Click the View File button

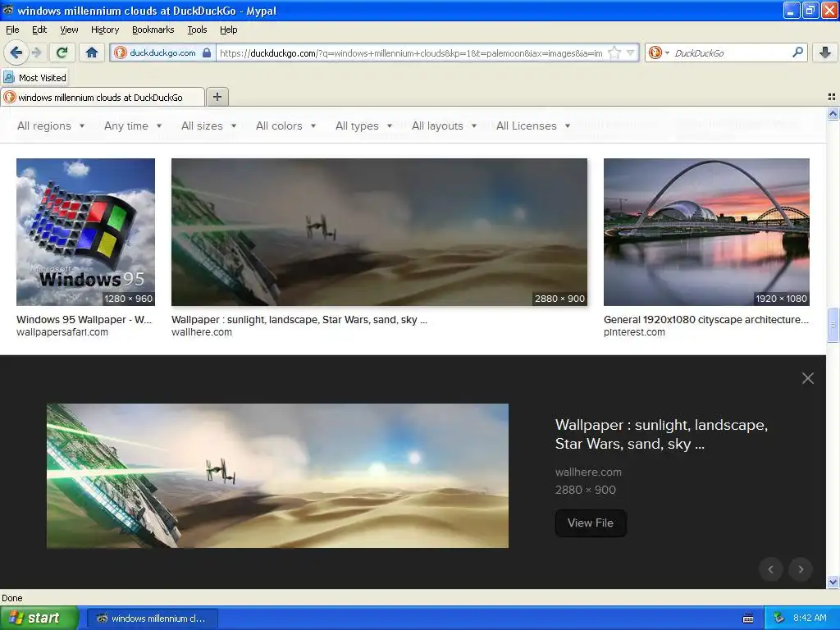[591, 523]
